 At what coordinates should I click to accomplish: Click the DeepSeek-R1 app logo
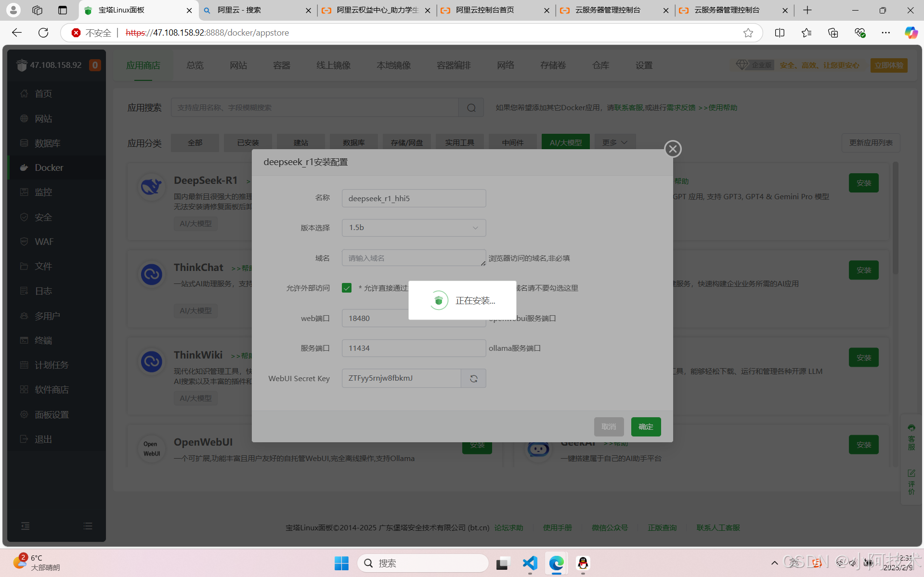click(x=151, y=186)
